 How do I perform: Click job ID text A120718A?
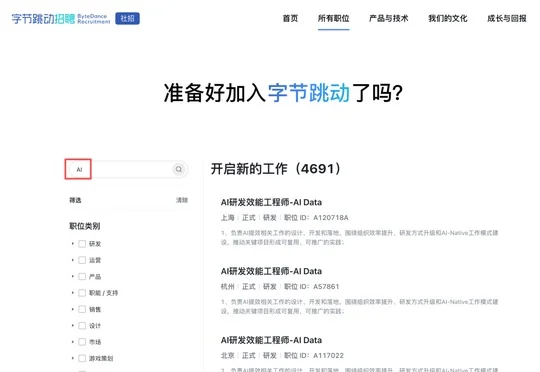pyautogui.click(x=331, y=218)
